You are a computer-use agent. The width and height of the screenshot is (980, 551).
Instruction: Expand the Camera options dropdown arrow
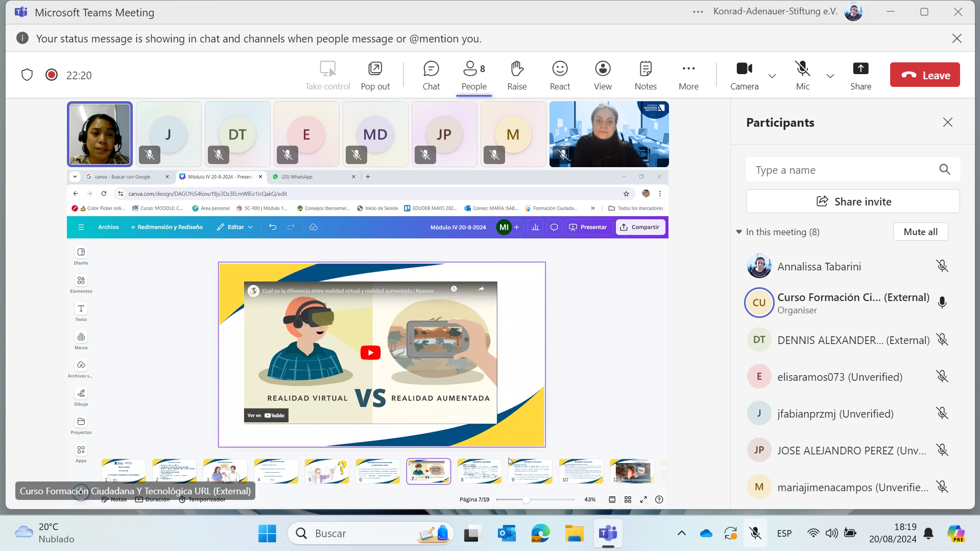point(772,76)
